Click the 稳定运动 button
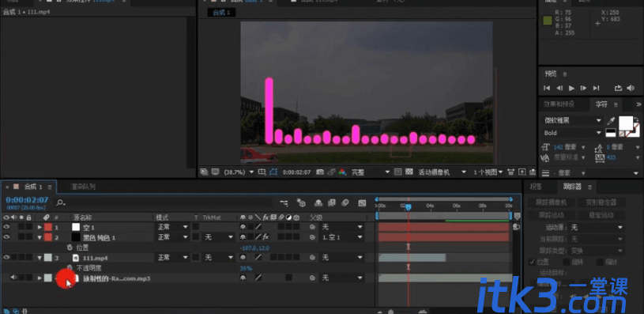Viewport: 644px width, 314px height. (x=601, y=215)
